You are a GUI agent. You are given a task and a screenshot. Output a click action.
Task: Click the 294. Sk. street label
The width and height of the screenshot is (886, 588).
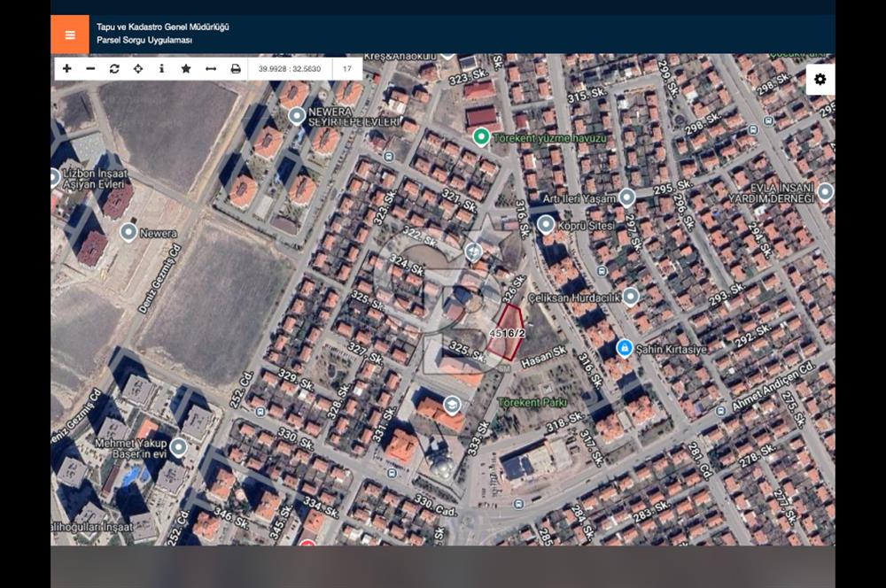759,240
